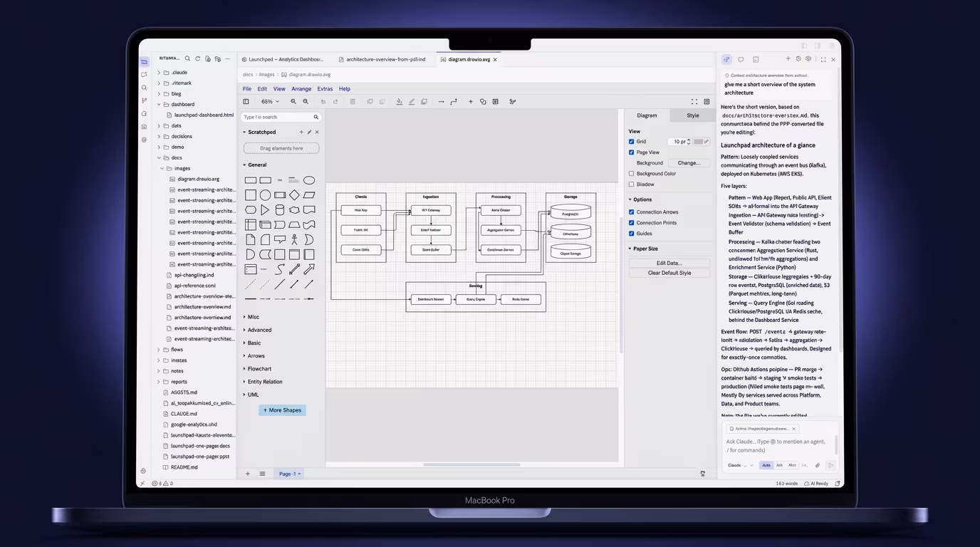The image size is (980, 547).
Task: Click the attachment paperclip in chat input
Action: 818,465
